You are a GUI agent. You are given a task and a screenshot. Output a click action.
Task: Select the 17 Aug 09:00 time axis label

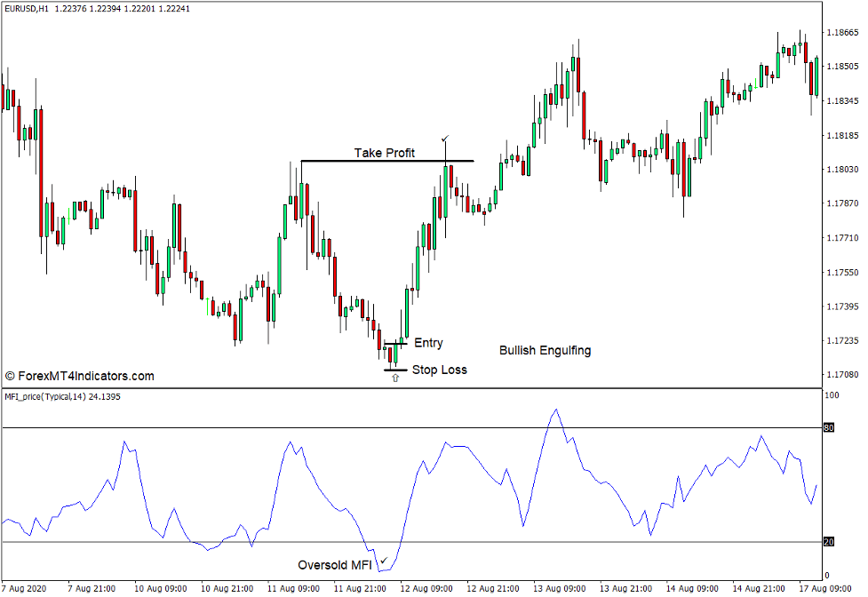point(826,587)
